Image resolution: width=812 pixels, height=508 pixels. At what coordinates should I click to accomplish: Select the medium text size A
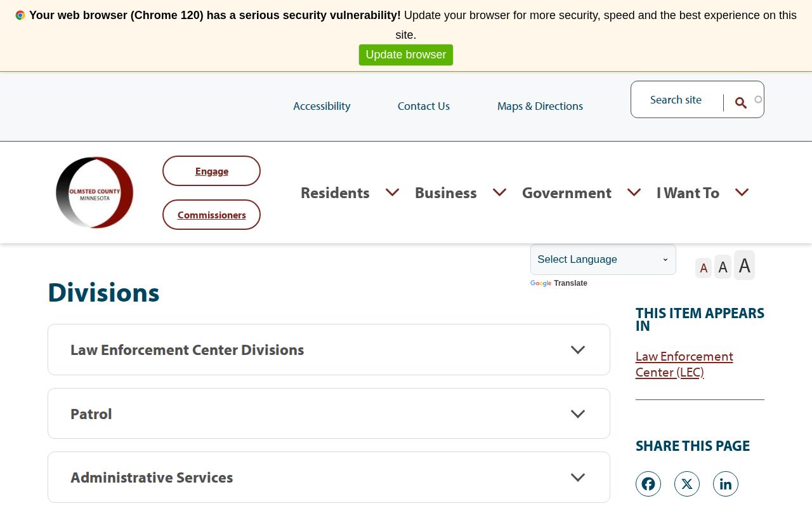pyautogui.click(x=723, y=267)
